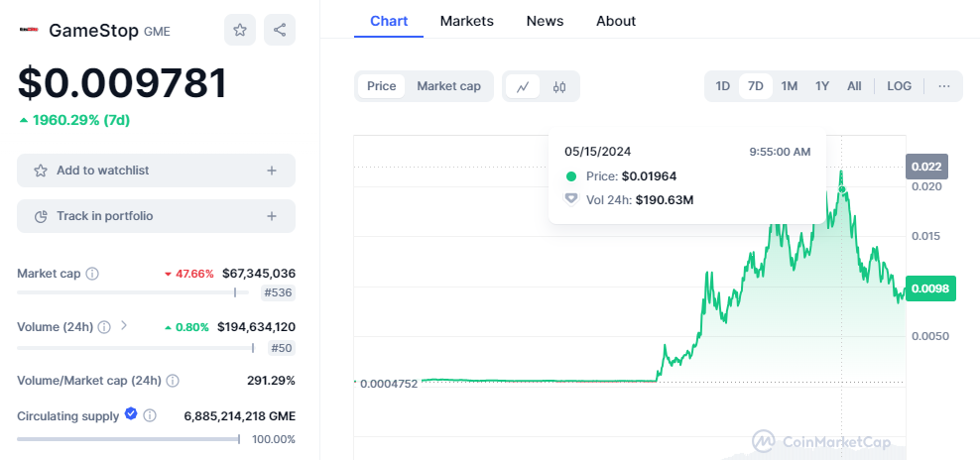Toggle the chart to Market cap
This screenshot has width=980, height=460.
click(x=448, y=86)
